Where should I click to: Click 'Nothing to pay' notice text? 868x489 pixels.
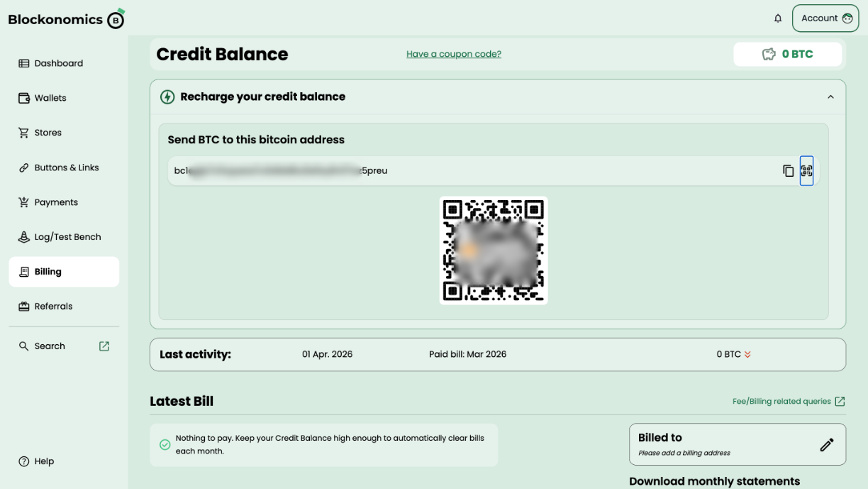coord(330,444)
